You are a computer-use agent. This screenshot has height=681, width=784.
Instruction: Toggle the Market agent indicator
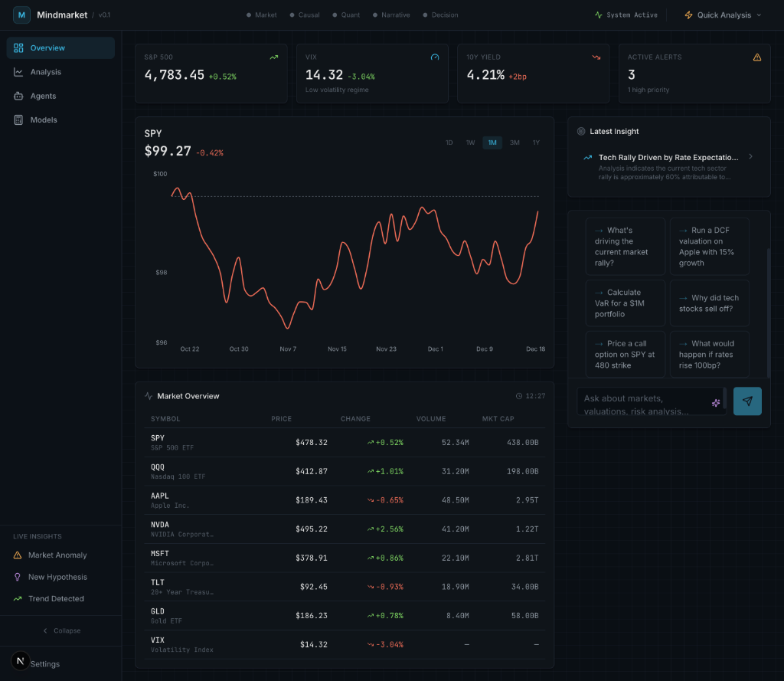262,15
